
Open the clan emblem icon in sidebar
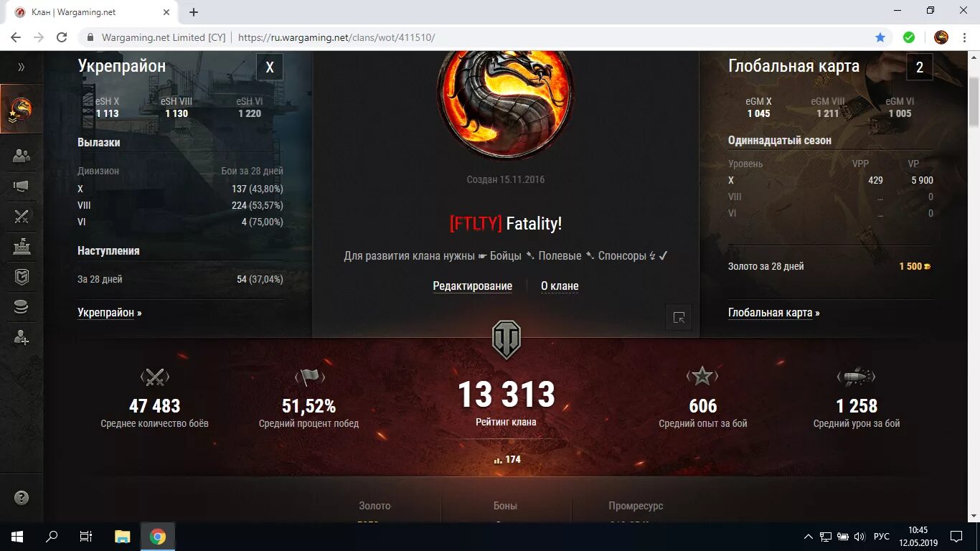click(21, 109)
